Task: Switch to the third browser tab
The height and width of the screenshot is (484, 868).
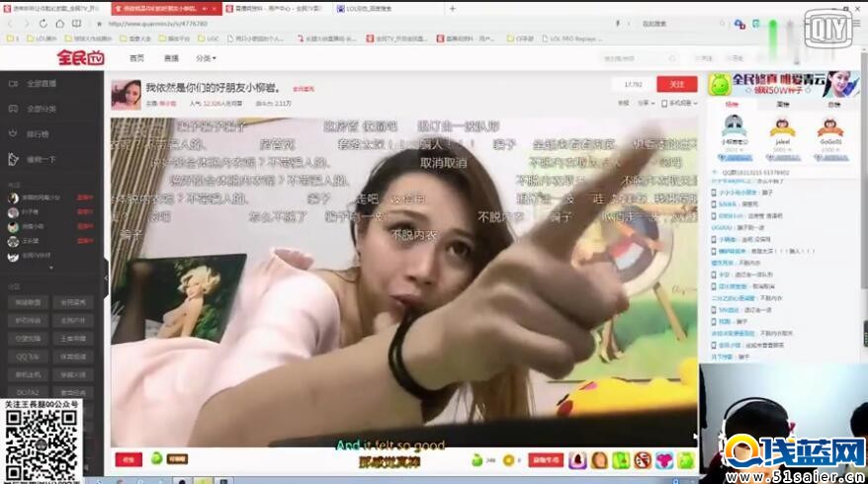Action: point(278,9)
